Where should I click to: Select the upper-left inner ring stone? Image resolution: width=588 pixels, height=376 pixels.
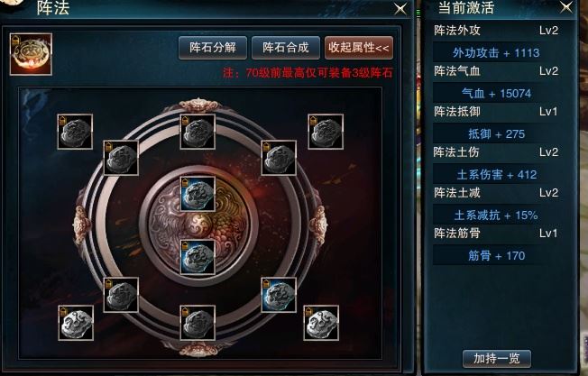pos(121,158)
